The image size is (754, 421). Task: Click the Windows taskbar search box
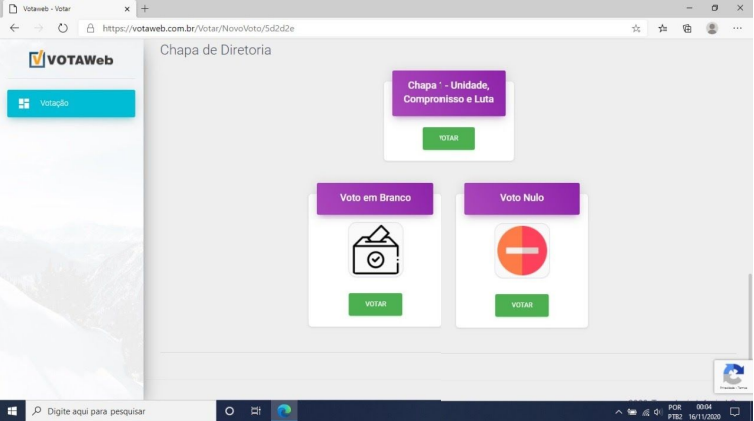click(x=118, y=411)
